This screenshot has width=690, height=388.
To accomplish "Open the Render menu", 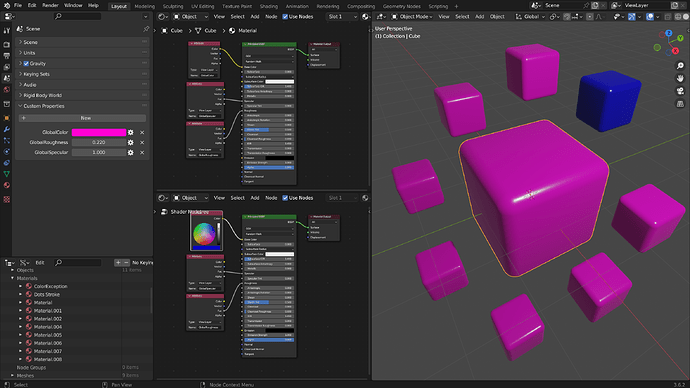I will pos(50,6).
